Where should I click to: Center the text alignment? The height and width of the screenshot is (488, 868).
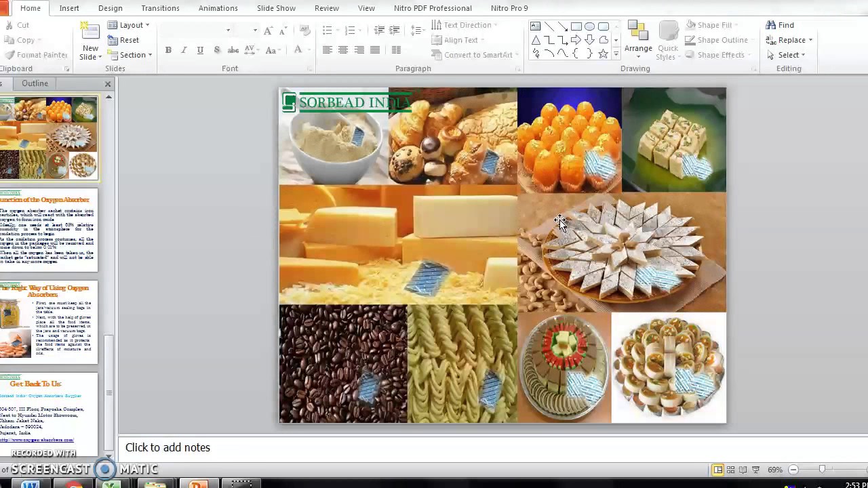[x=343, y=50]
